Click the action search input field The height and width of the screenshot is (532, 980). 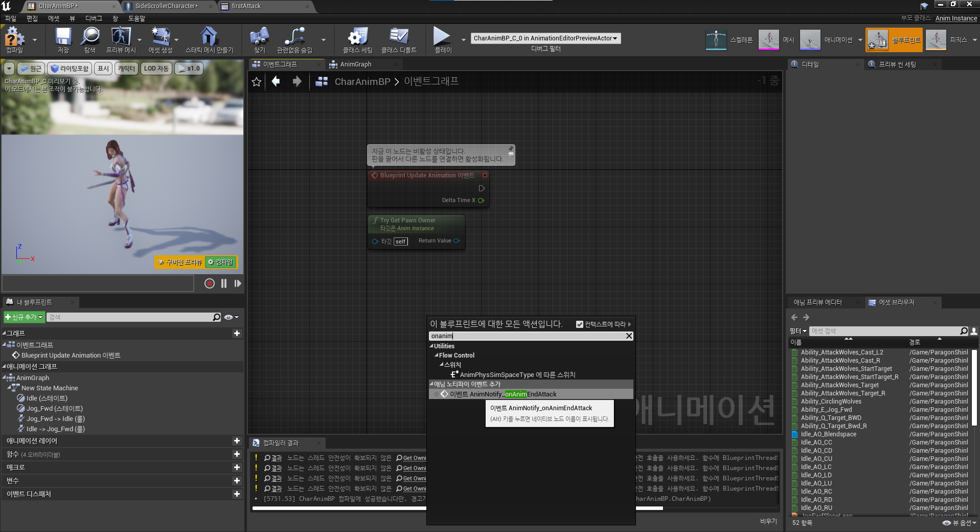pos(527,336)
